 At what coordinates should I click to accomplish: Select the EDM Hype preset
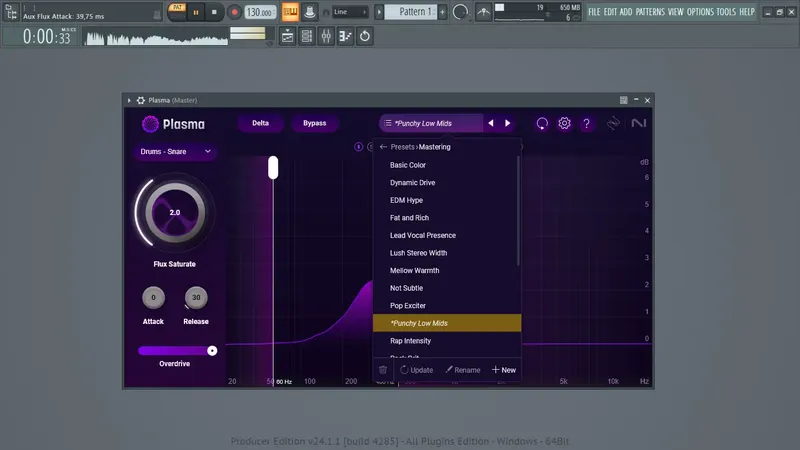tap(447, 201)
